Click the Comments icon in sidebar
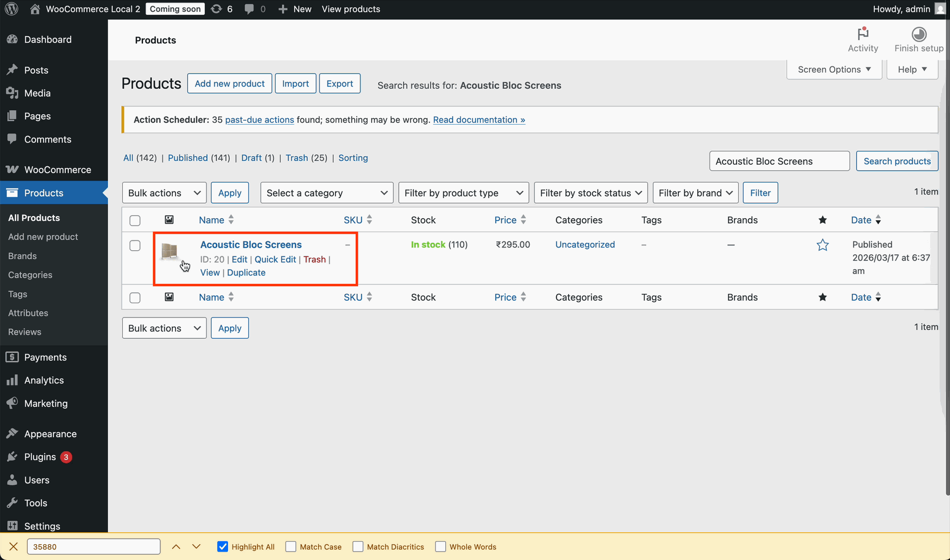Image resolution: width=950 pixels, height=560 pixels. pyautogui.click(x=12, y=139)
